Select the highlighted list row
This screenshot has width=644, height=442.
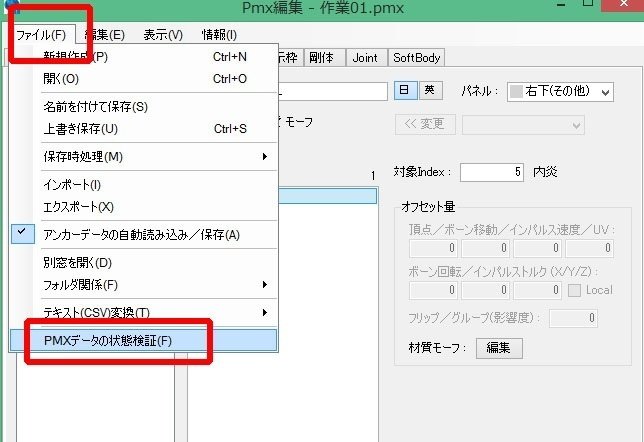pos(327,196)
